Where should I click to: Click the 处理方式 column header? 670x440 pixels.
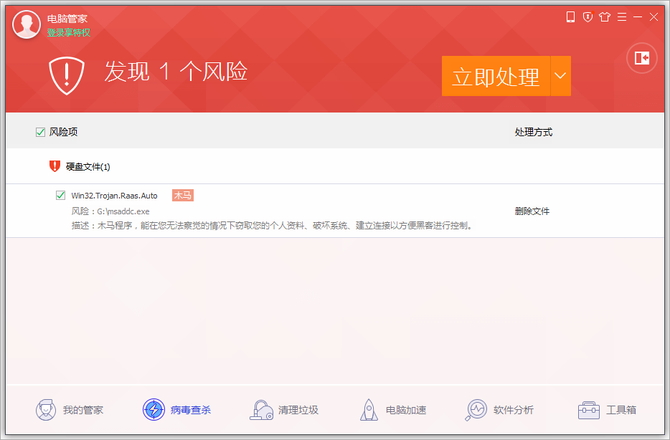click(x=533, y=132)
